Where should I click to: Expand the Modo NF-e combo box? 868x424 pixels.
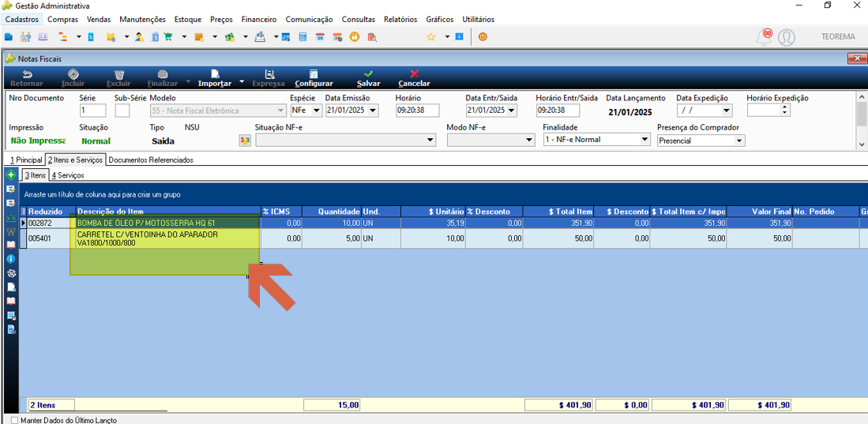click(x=529, y=141)
